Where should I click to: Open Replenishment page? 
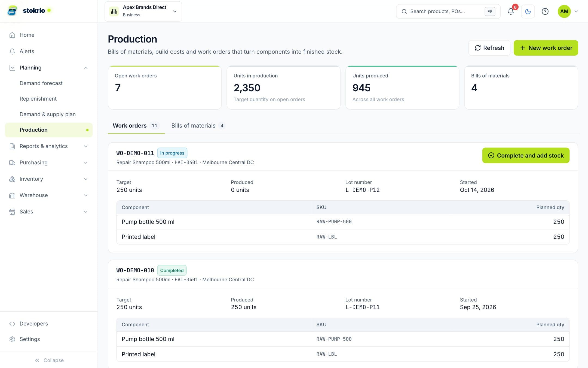[x=38, y=99]
